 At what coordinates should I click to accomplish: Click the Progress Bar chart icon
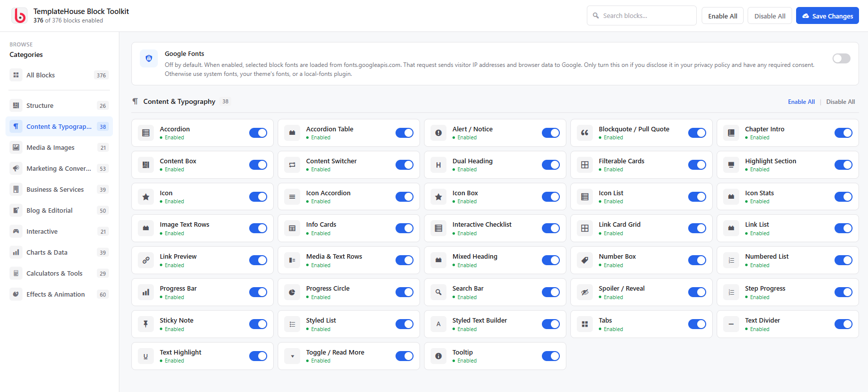point(146,292)
